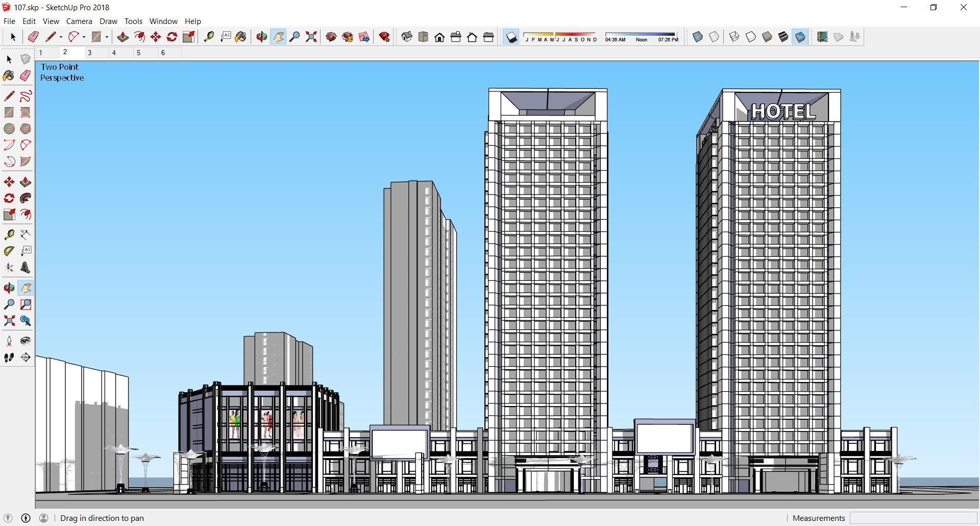Click the Measurements input box
Viewport: 980px width, 526px height.
pyautogui.click(x=913, y=518)
